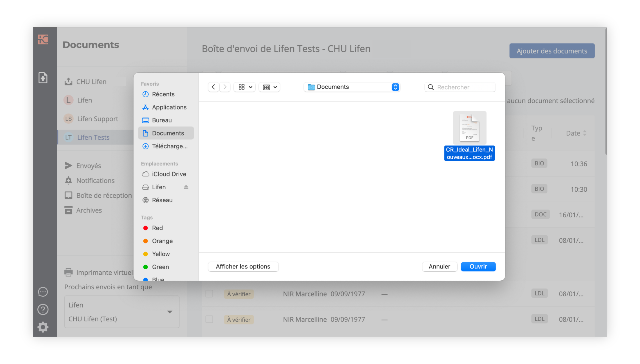Click the Réseau globe icon
Image resolution: width=640 pixels, height=364 pixels.
point(146,200)
